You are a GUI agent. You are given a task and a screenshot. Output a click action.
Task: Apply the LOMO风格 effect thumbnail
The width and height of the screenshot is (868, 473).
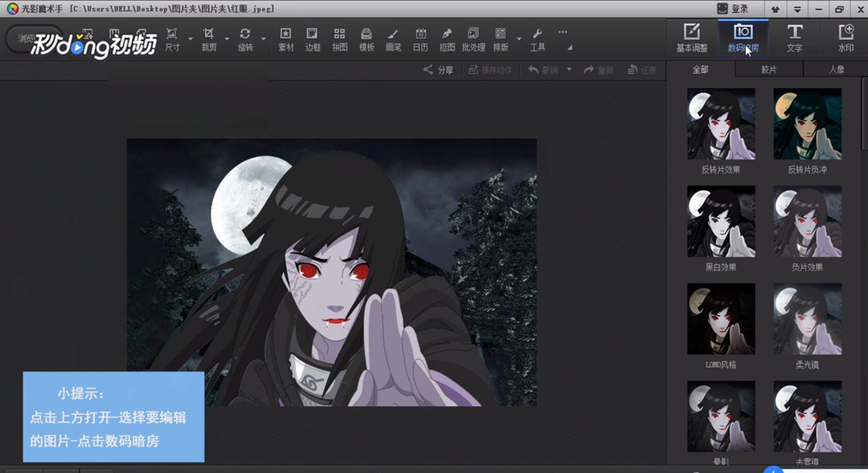pyautogui.click(x=721, y=319)
